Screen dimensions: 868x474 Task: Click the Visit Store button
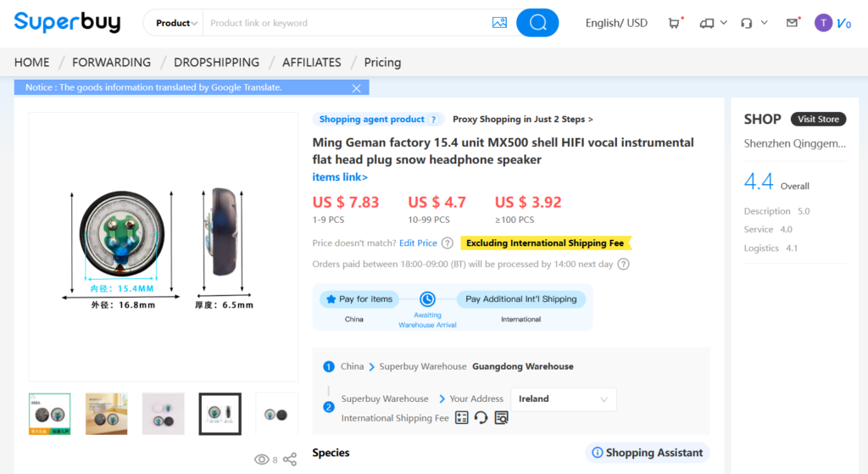[818, 120]
